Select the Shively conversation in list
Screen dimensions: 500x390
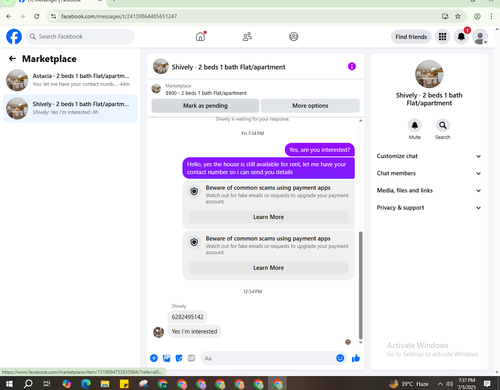pos(70,108)
